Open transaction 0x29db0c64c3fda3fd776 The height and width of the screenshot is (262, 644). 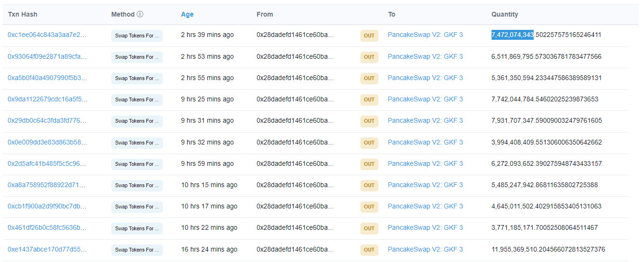pos(47,121)
